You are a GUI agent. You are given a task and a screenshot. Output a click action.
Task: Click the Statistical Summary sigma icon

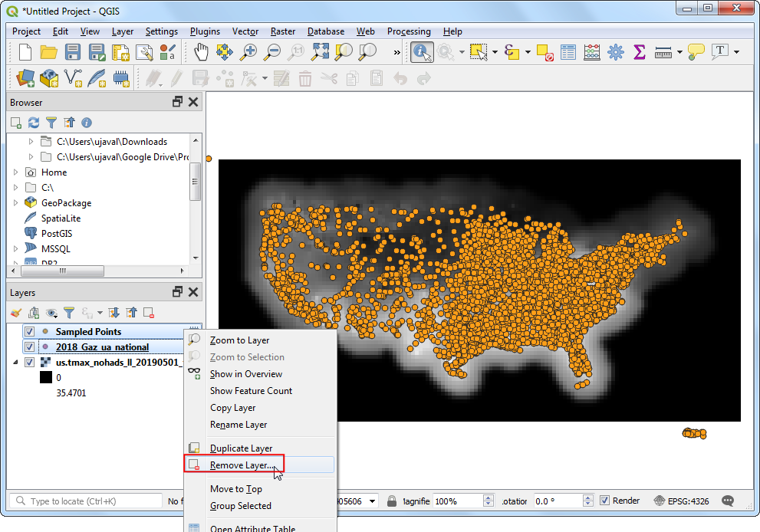639,52
